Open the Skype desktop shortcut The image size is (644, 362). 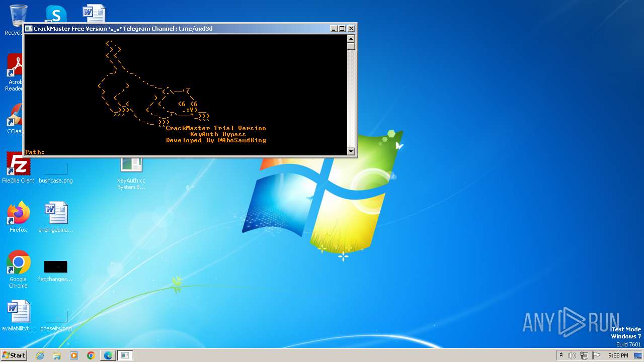click(x=55, y=14)
